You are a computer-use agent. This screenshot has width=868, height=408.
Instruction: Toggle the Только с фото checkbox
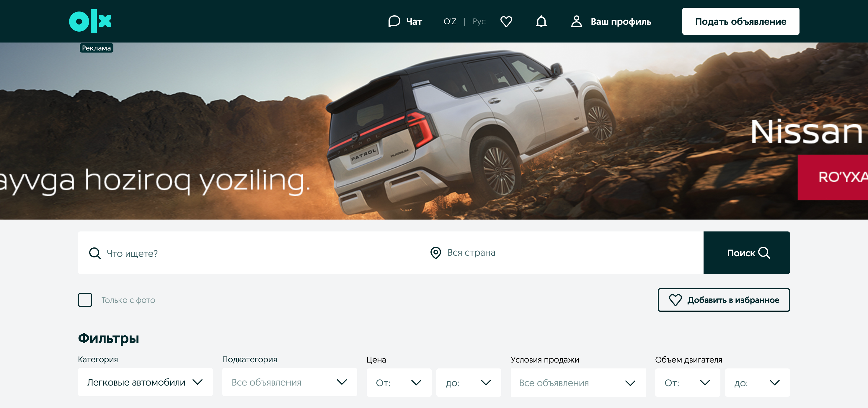[x=85, y=300]
